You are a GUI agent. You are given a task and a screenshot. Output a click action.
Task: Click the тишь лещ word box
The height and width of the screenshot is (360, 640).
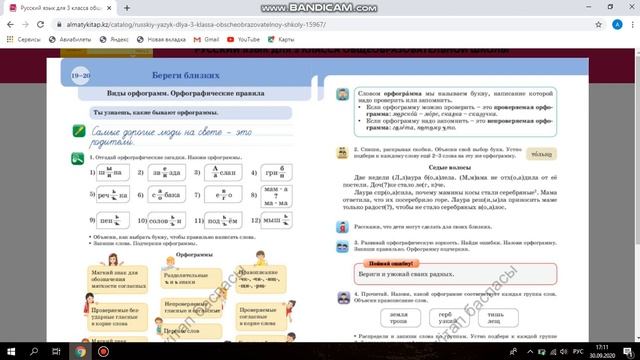point(498,318)
